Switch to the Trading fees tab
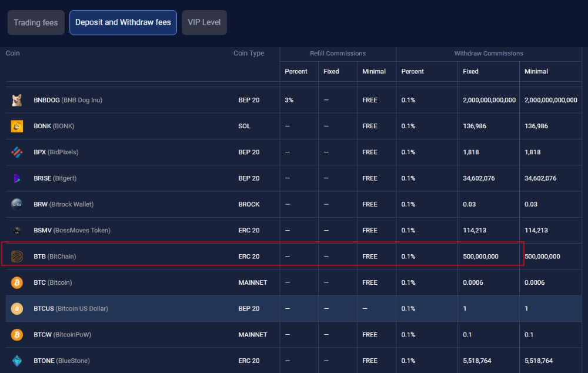 coord(36,22)
